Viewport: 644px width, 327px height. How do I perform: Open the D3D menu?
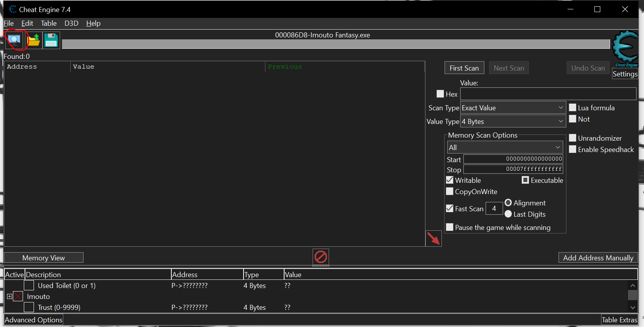71,23
